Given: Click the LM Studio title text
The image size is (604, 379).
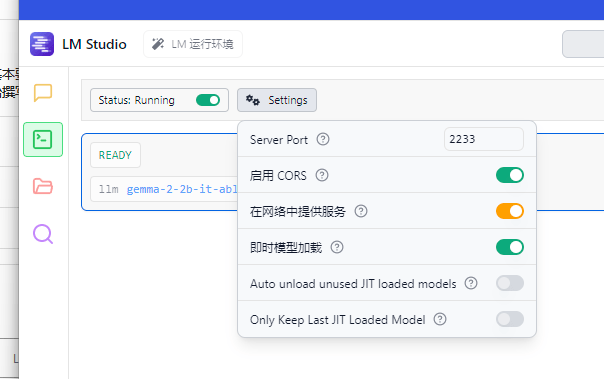Looking at the screenshot, I should [94, 44].
